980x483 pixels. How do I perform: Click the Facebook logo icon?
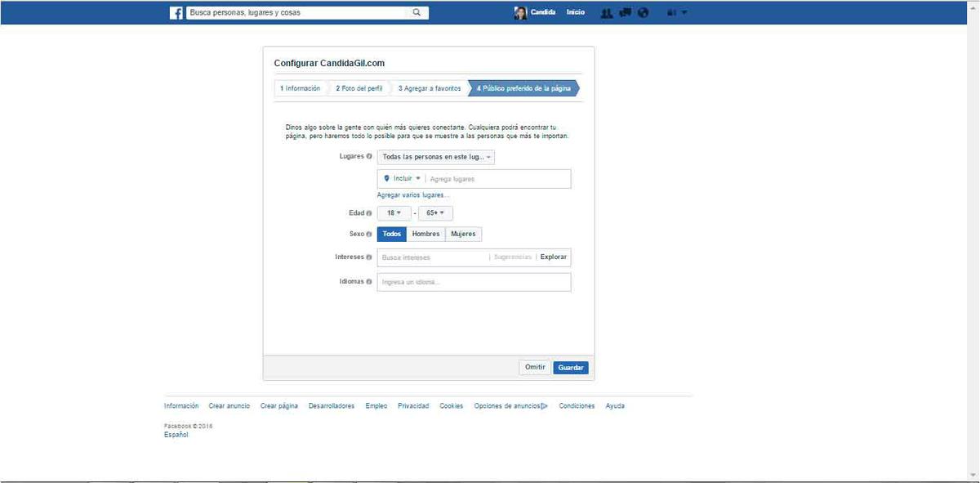[x=176, y=13]
